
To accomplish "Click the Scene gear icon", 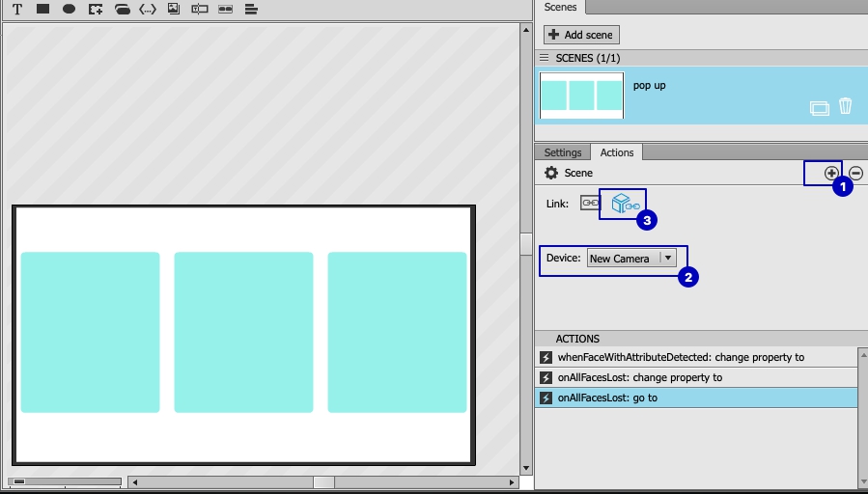I will (550, 173).
